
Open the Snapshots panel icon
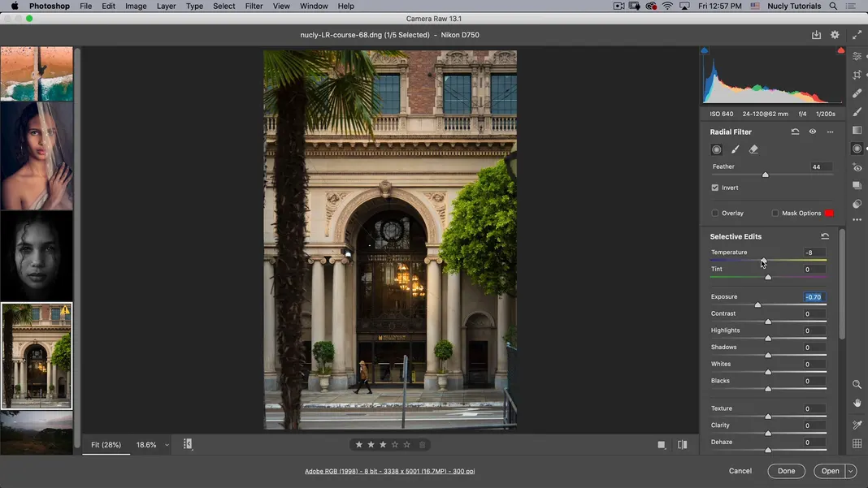[857, 185]
